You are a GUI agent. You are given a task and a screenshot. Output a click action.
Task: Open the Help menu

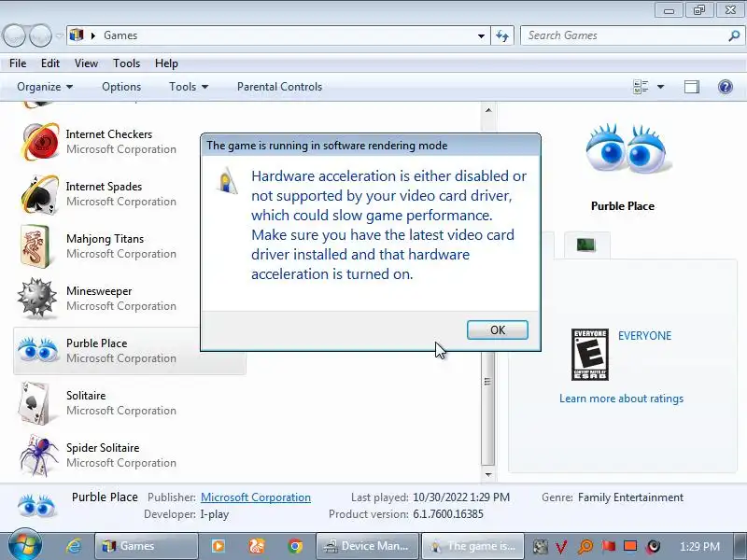pos(166,63)
